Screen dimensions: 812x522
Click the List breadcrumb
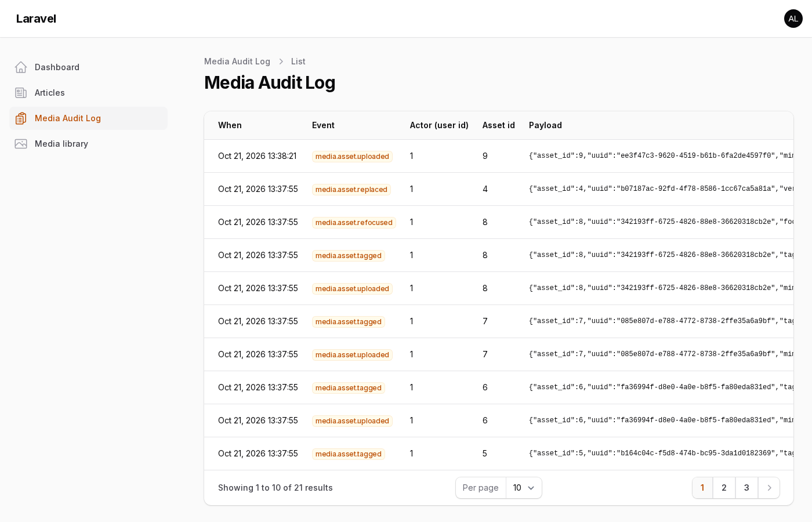(298, 61)
